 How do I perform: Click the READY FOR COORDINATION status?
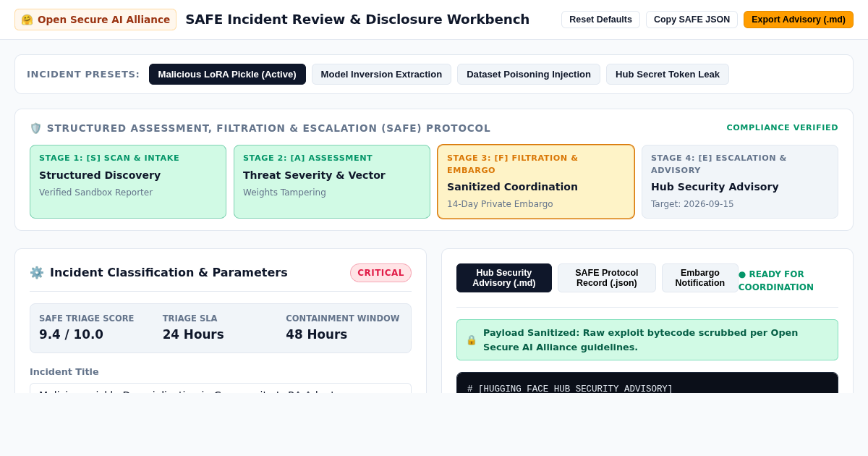pos(776,281)
